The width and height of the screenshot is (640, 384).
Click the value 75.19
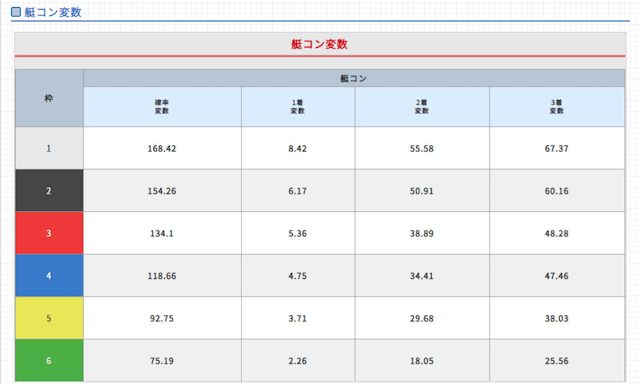click(162, 361)
